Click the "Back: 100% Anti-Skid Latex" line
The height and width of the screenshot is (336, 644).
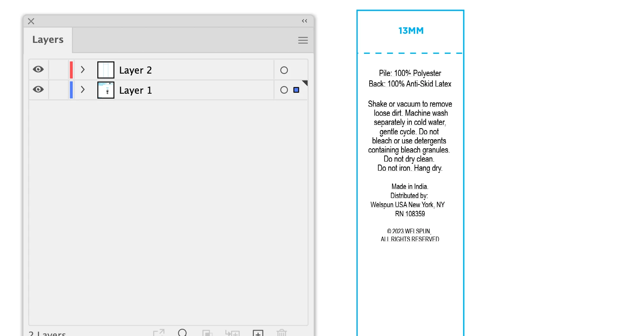410,84
